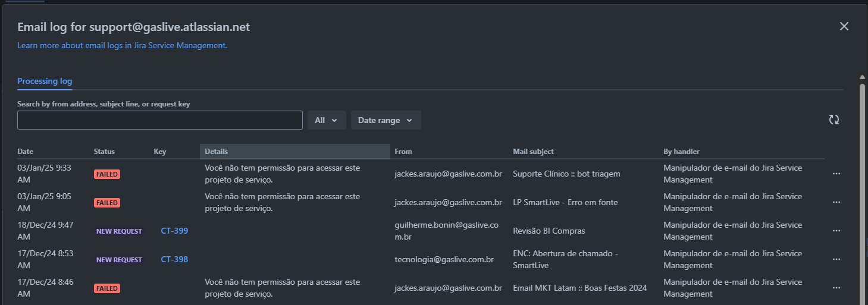
Task: Click the Status column header
Action: (104, 152)
